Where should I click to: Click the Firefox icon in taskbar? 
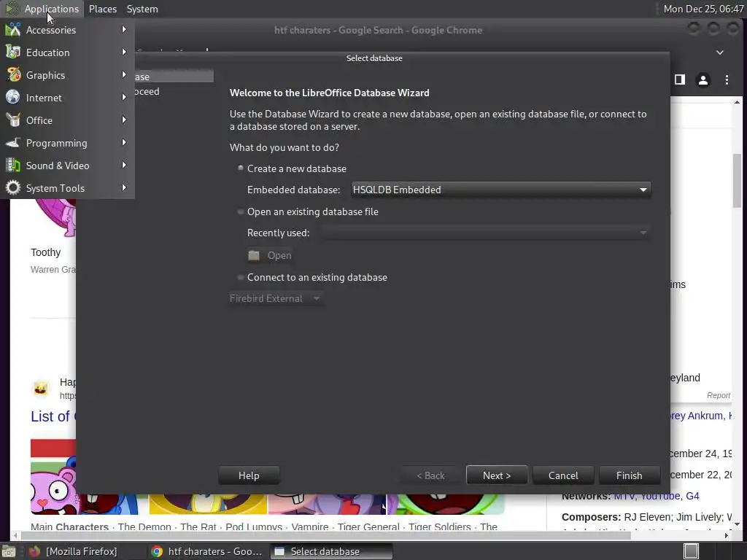pyautogui.click(x=34, y=551)
